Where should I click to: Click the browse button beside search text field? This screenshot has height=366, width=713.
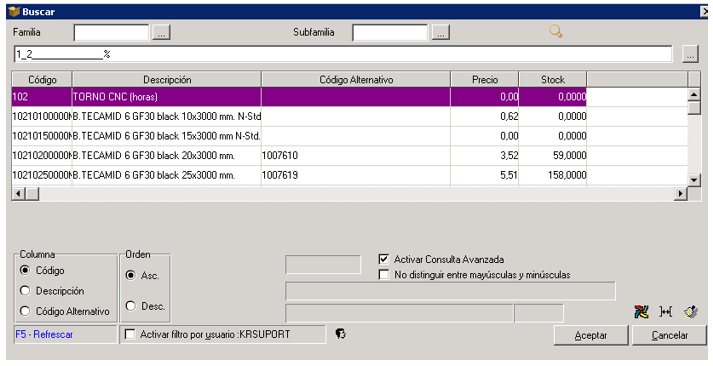[690, 55]
